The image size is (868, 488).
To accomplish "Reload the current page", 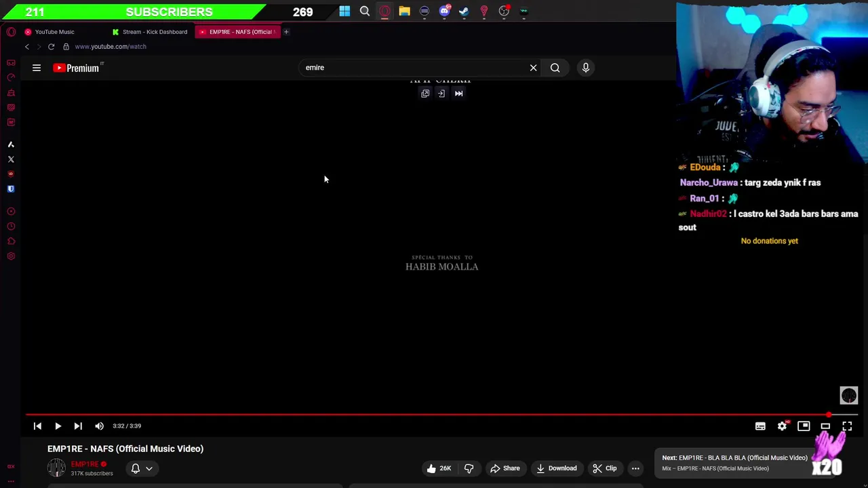I will coord(51,47).
